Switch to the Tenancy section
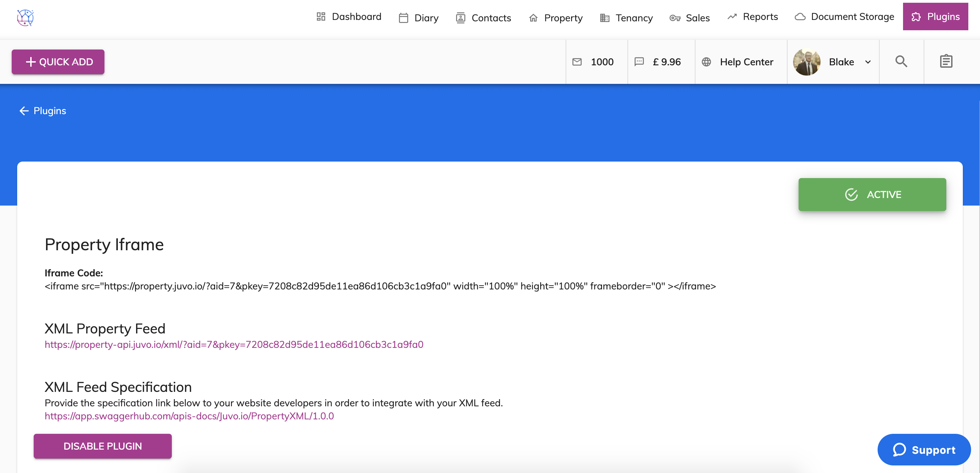 626,18
